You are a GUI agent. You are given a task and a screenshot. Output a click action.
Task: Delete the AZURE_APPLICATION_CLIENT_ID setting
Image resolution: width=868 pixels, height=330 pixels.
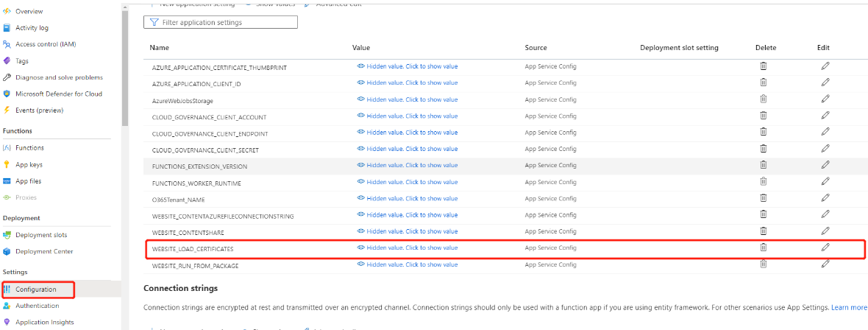tap(763, 82)
